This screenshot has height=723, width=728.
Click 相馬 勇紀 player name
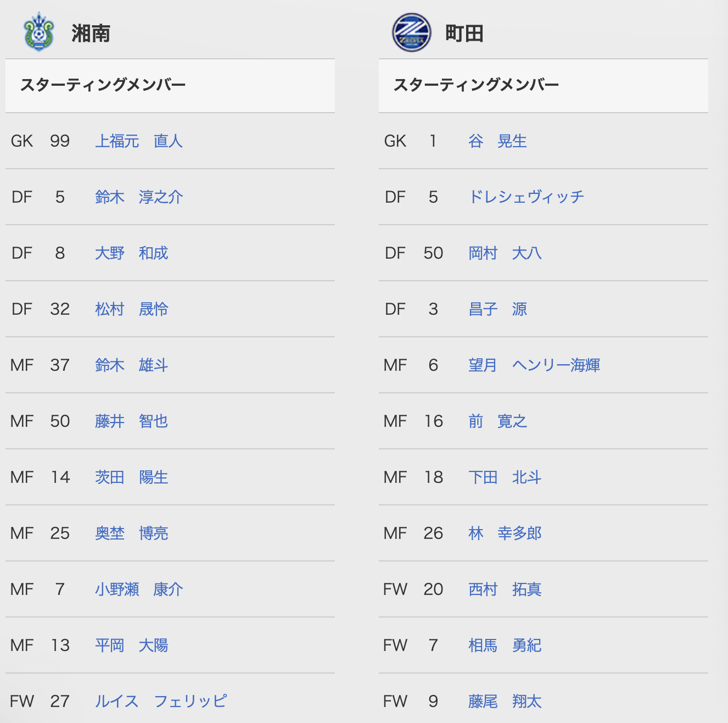[x=505, y=646]
